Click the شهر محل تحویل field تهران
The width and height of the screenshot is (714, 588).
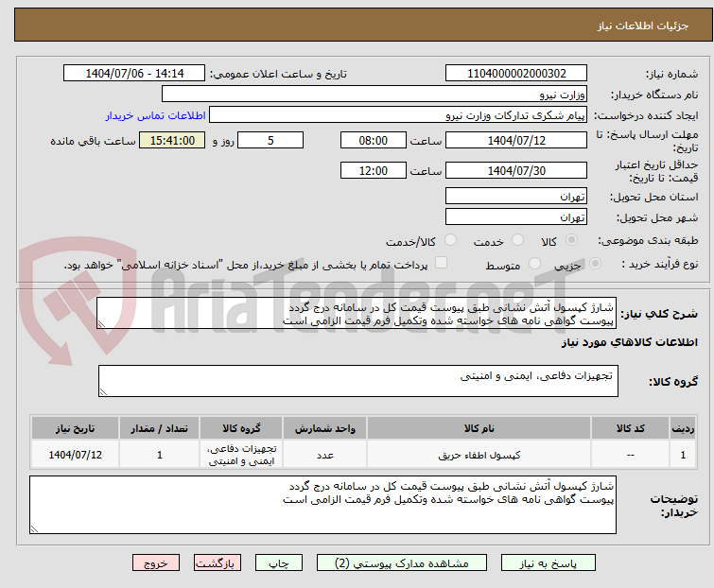pyautogui.click(x=516, y=217)
